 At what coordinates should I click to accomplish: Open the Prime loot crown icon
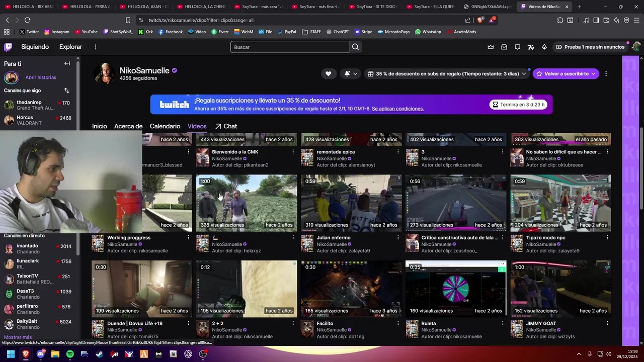491,47
